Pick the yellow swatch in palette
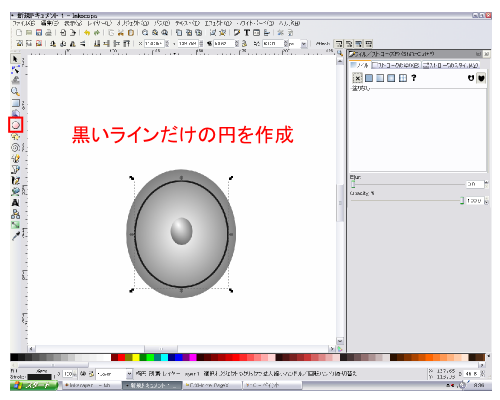The height and width of the screenshot is (400, 500). pyautogui.click(x=136, y=358)
